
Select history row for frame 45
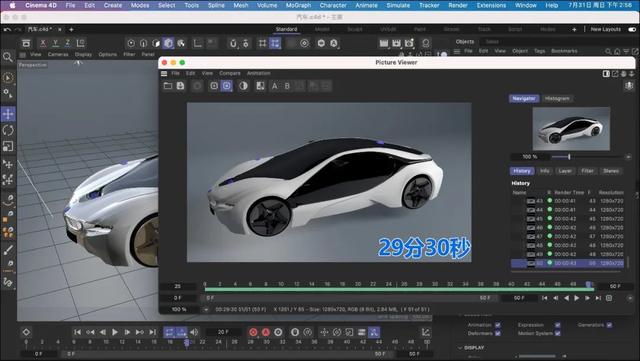(567, 219)
